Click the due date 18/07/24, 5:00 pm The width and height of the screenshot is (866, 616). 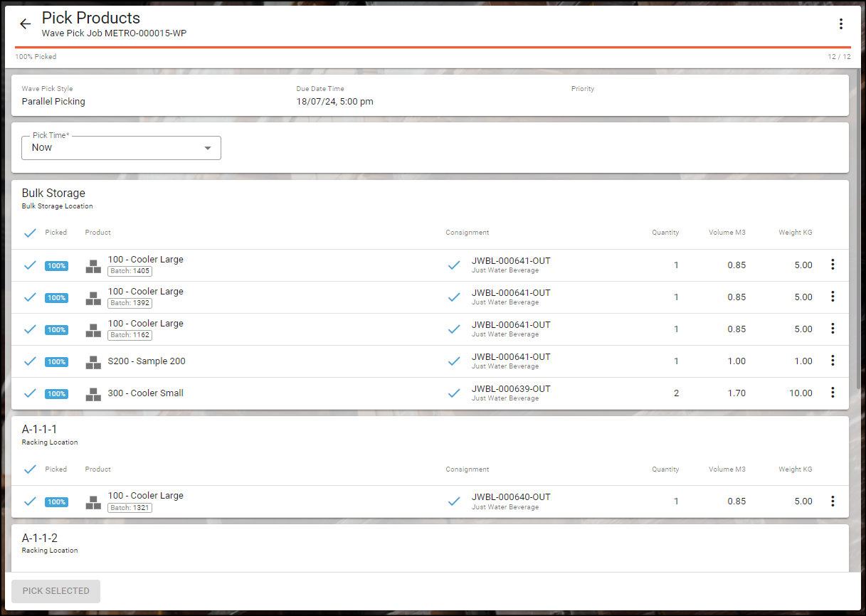tap(335, 102)
